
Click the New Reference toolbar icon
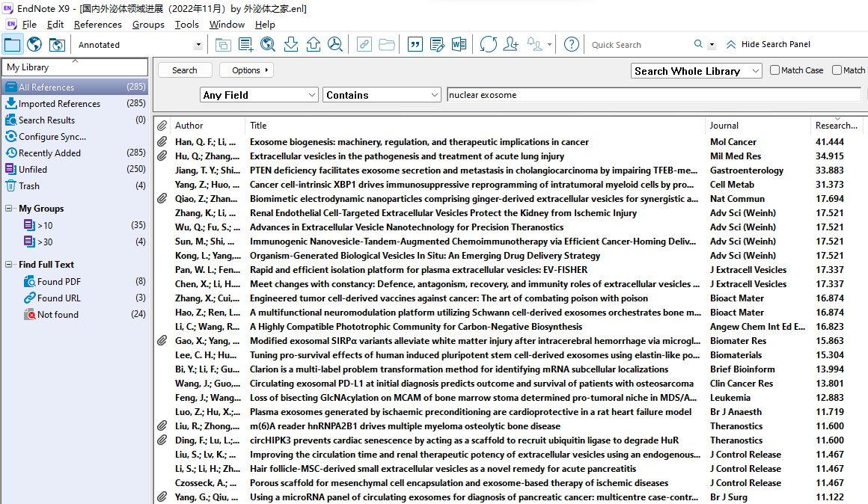tap(245, 44)
